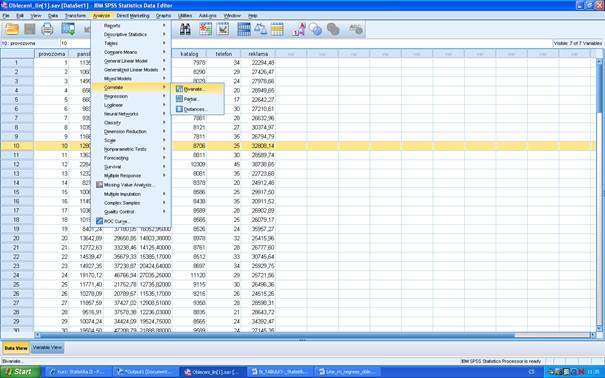Expand the Nonparametric Tests submenu
605x378 pixels.
[131, 149]
